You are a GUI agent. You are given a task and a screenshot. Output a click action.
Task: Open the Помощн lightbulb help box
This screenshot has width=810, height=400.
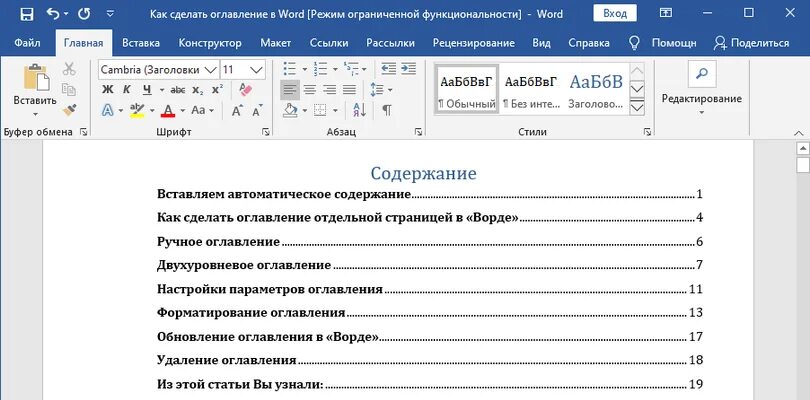pos(664,43)
